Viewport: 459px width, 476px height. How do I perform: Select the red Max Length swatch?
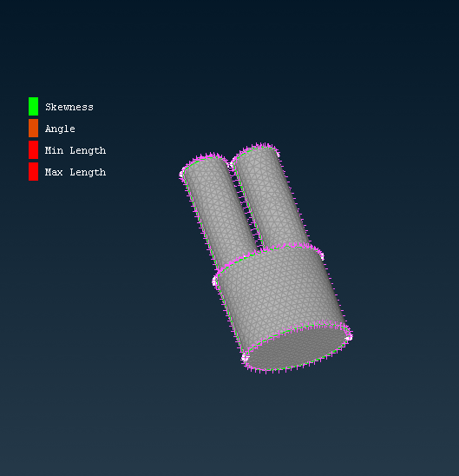click(x=33, y=171)
